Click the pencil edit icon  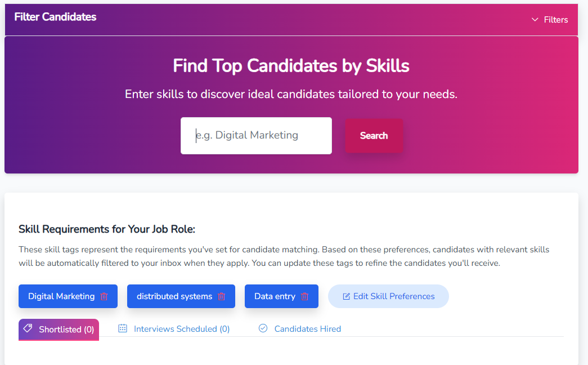(346, 296)
